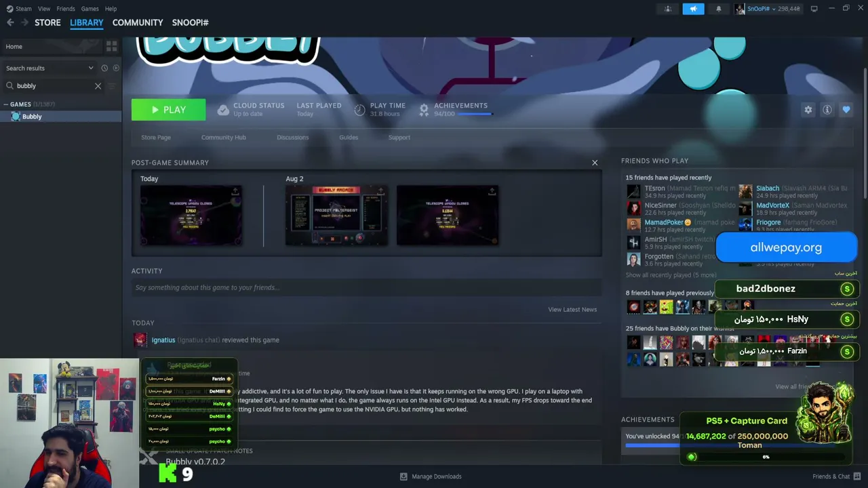Open the notifications bell
Screen dimensions: 868x488
(x=719, y=9)
